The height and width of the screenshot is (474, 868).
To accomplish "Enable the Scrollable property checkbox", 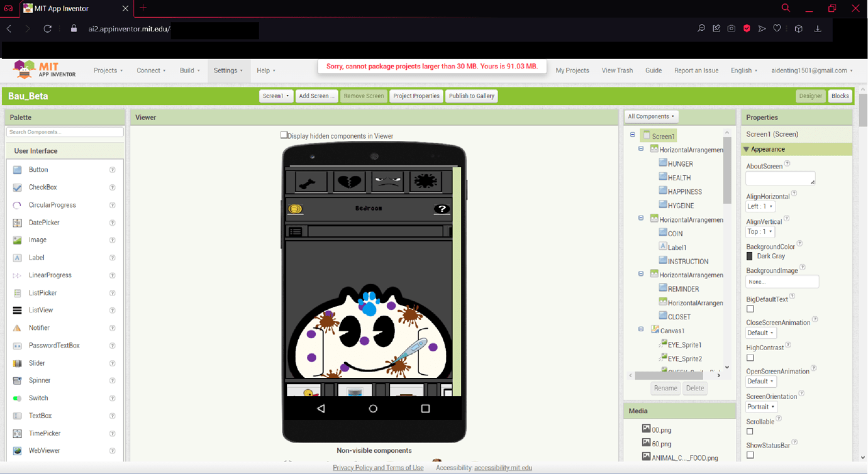I will tap(750, 431).
